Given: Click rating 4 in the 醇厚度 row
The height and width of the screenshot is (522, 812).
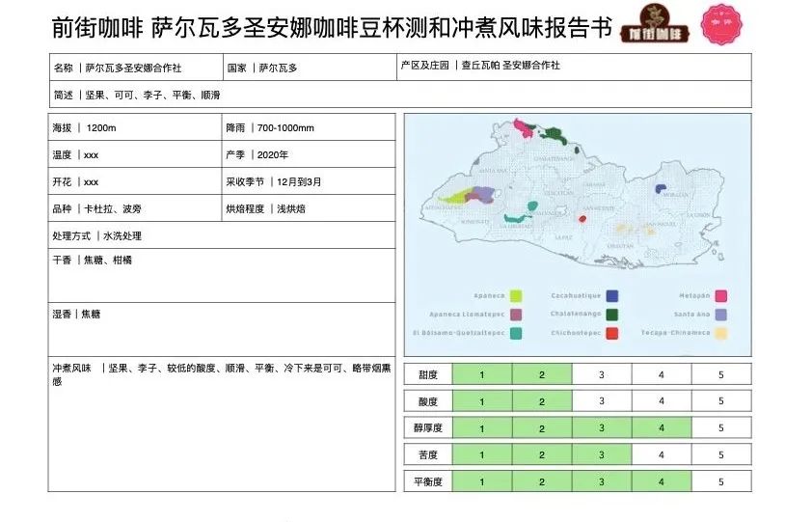Looking at the screenshot, I should [661, 428].
